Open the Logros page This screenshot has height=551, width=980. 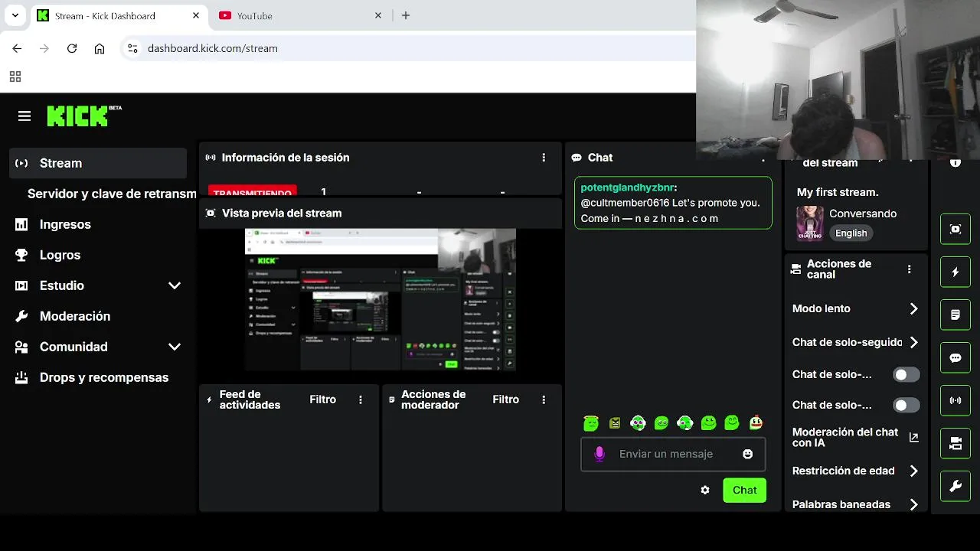[x=60, y=255]
